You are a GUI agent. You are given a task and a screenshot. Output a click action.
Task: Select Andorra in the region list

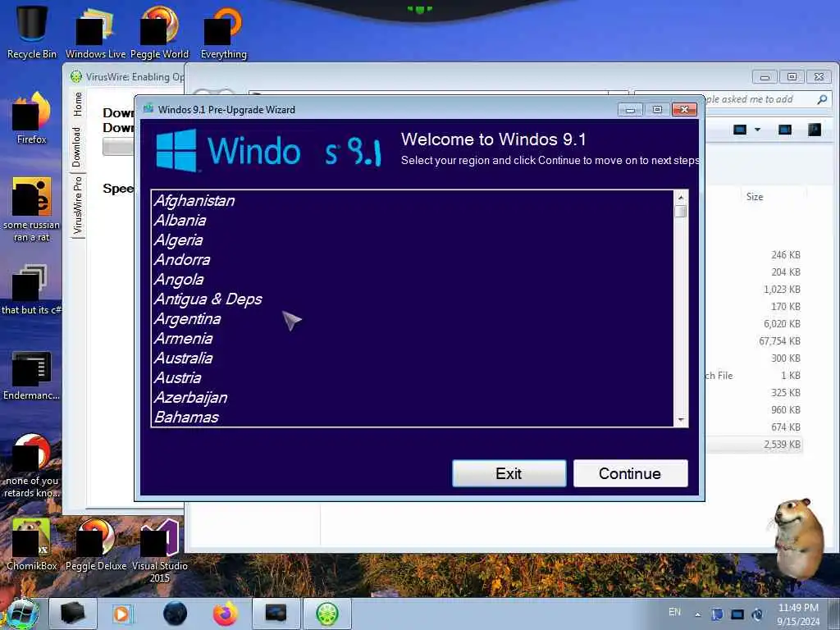click(412, 260)
